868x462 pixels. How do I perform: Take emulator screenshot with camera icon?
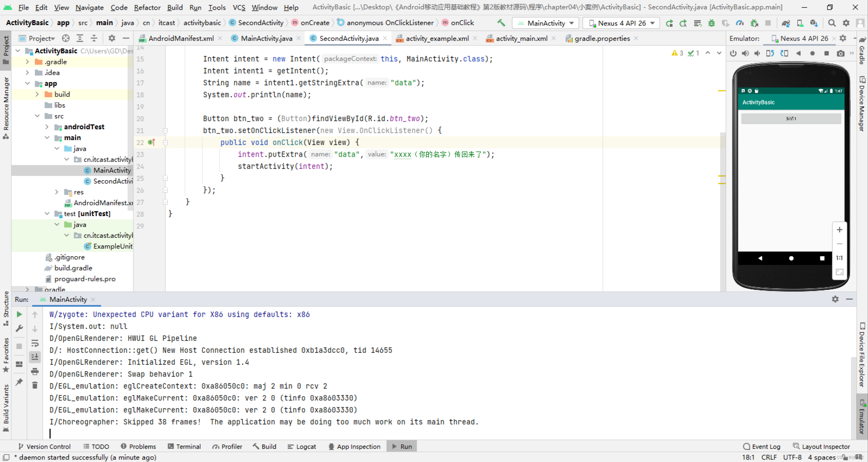[840, 53]
